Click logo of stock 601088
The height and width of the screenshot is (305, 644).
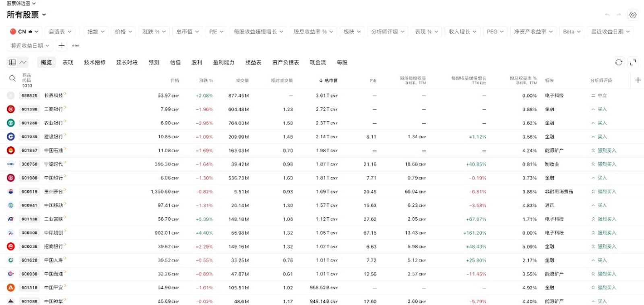tap(11, 301)
